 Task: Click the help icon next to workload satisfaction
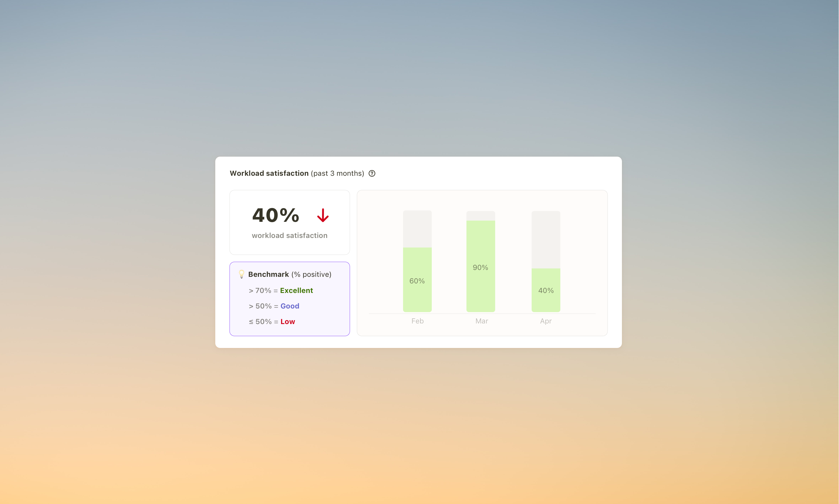[x=373, y=173]
